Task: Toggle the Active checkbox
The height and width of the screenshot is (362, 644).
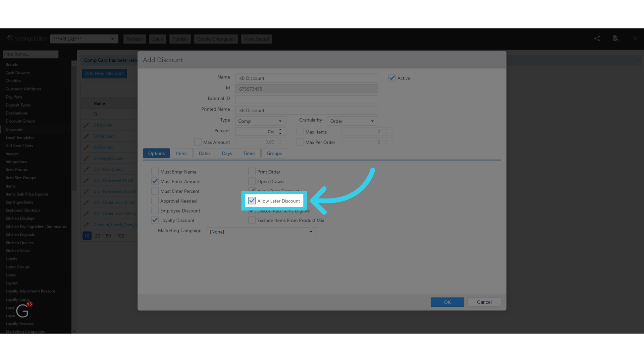Action: (x=392, y=78)
